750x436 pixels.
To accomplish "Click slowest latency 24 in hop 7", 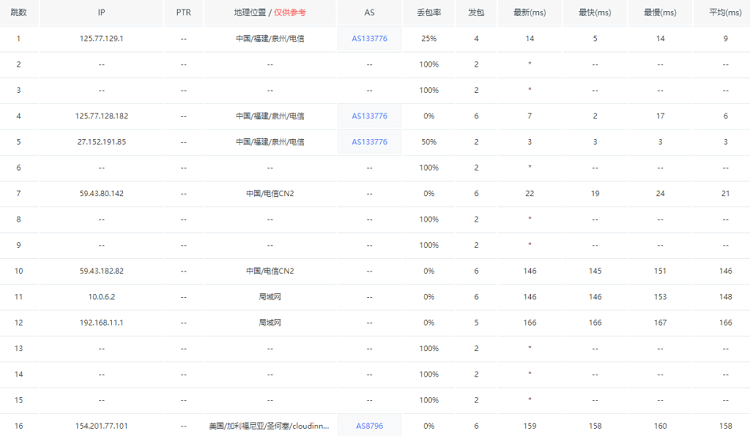I will pos(660,194).
